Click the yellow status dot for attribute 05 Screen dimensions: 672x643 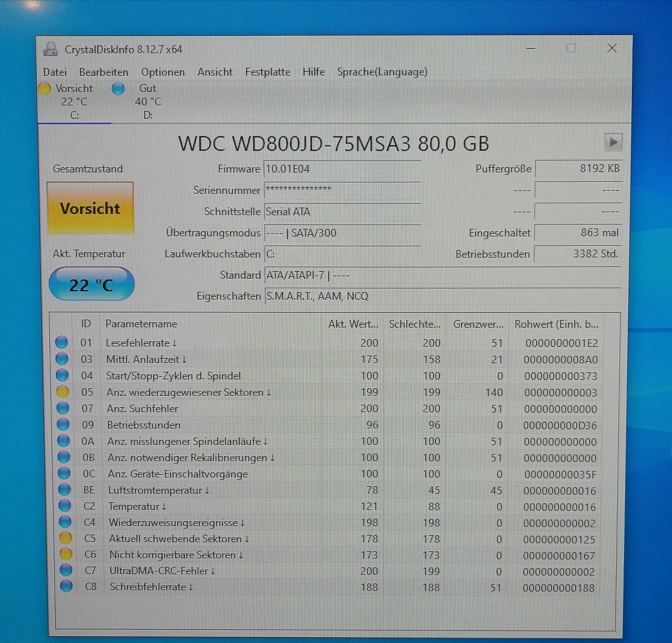tap(62, 392)
